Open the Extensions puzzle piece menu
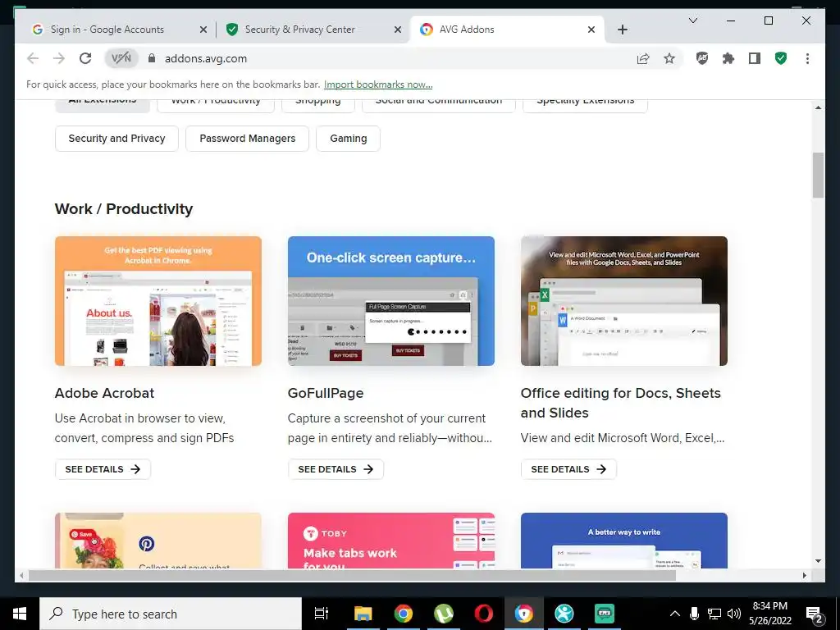Image resolution: width=840 pixels, height=630 pixels. [x=728, y=58]
